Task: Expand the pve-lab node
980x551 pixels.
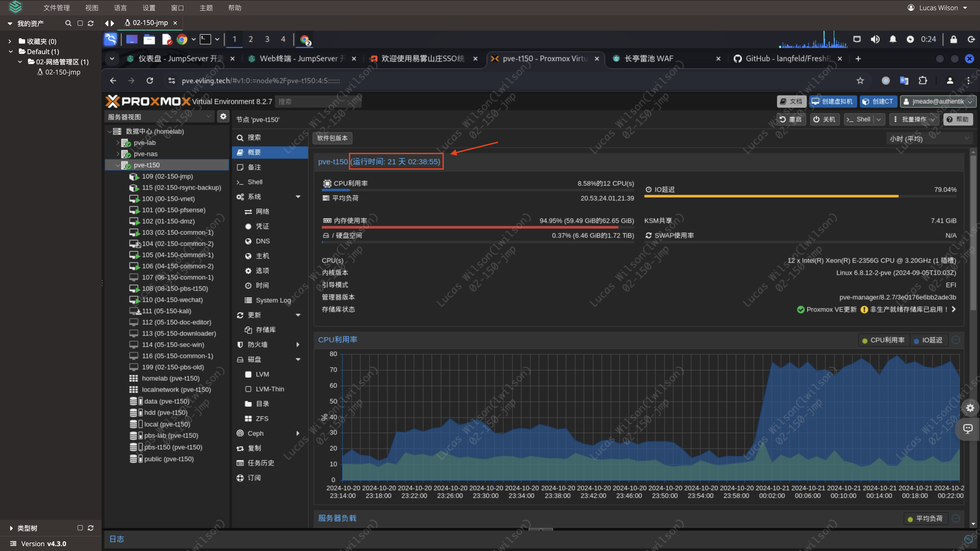Action: 118,143
